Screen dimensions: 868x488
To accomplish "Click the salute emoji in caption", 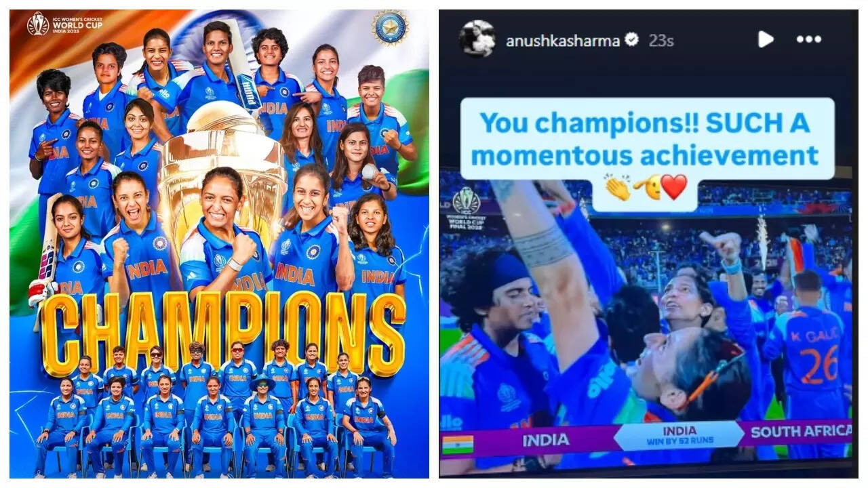I will click(647, 188).
